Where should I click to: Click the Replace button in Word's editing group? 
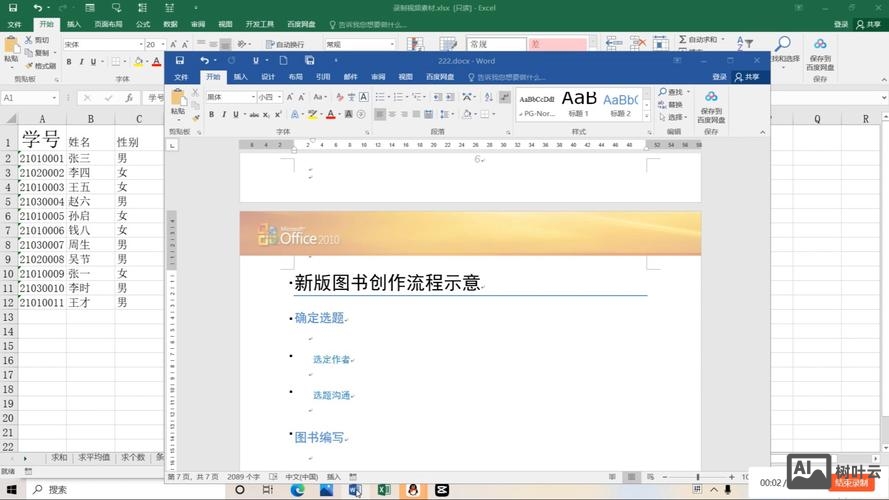pyautogui.click(x=671, y=105)
